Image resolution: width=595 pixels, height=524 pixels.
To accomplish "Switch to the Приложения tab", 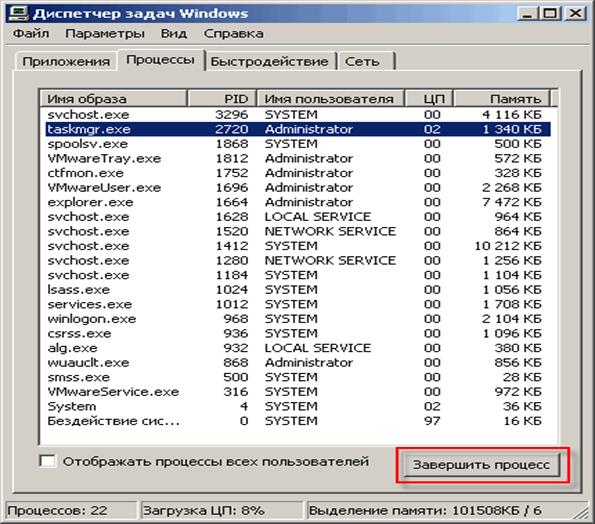I will (x=66, y=61).
